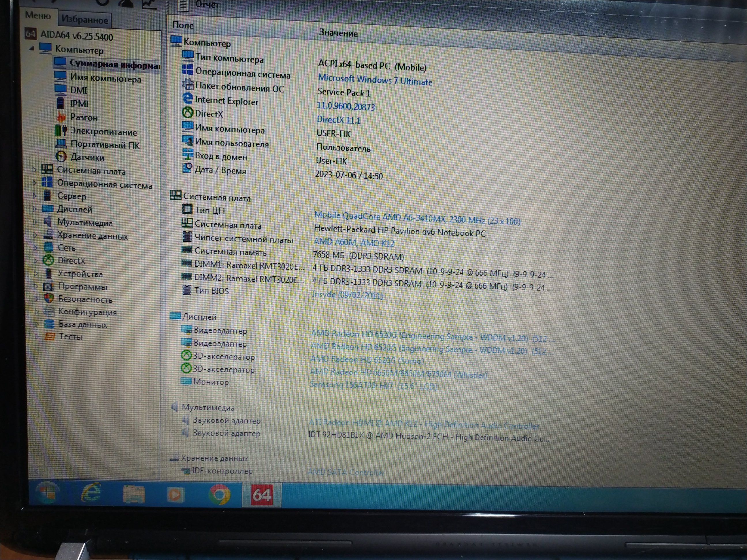Image resolution: width=747 pixels, height=560 pixels.
Task: Switch to the Избранное tab
Action: (x=84, y=20)
